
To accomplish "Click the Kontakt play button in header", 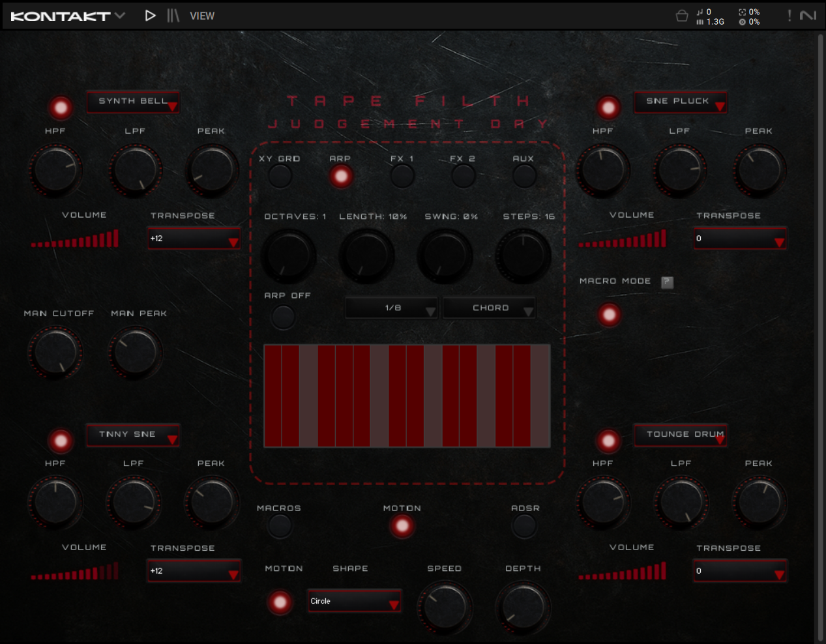I will click(150, 16).
